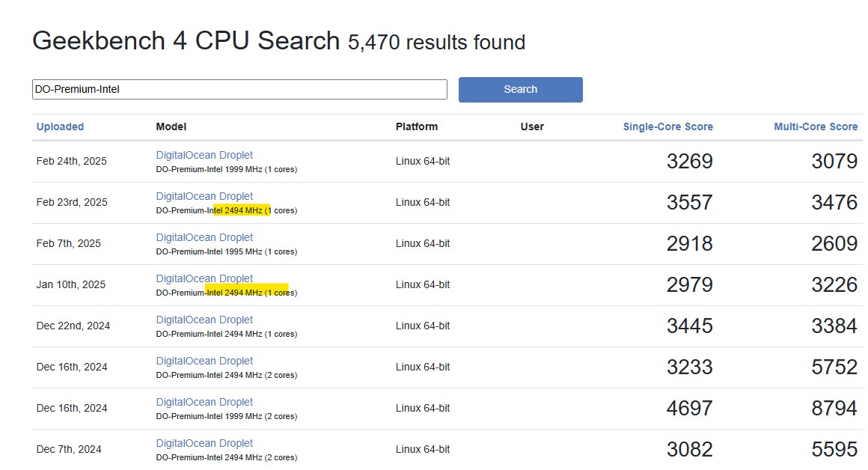Open DigitalOcean Droplet result from Feb 24th, 2025
This screenshot has width=868, height=470.
point(204,155)
